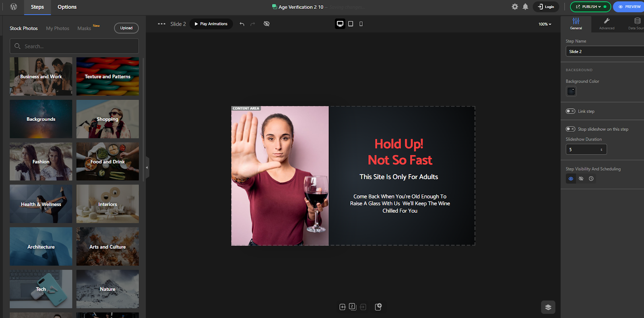Select the 'Hold Up! Not So Fast' heading

point(399,152)
